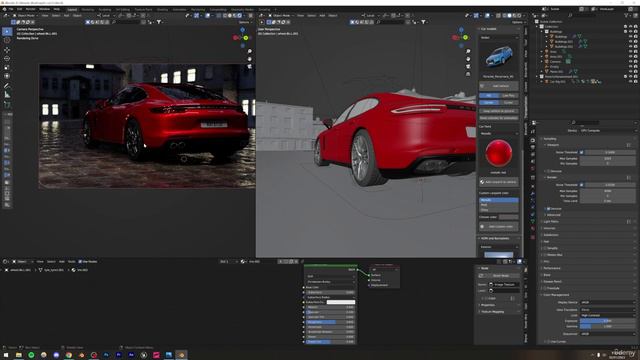This screenshot has height=360, width=640.
Task: Click the Choose color swatch
Action: click(x=508, y=217)
